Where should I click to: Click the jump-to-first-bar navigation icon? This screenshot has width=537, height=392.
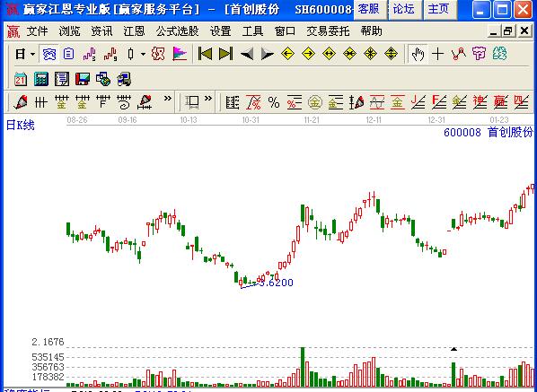click(x=205, y=54)
